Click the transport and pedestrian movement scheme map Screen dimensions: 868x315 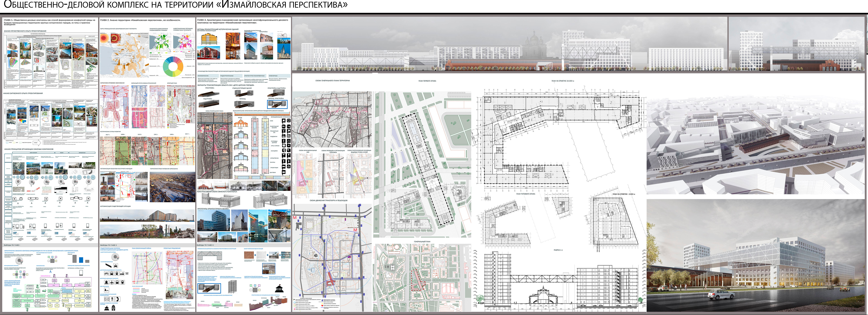coord(332,258)
